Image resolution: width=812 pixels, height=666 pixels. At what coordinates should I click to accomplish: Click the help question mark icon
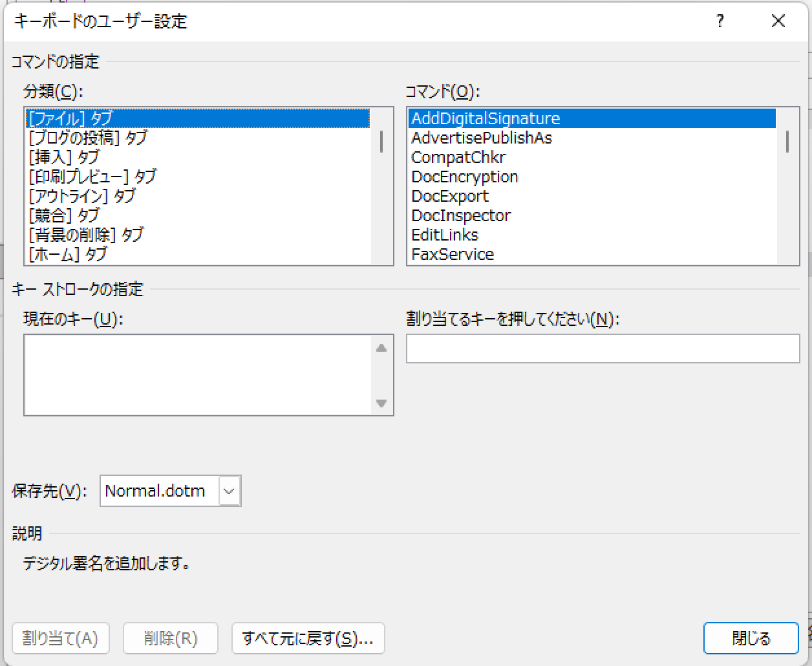click(720, 21)
